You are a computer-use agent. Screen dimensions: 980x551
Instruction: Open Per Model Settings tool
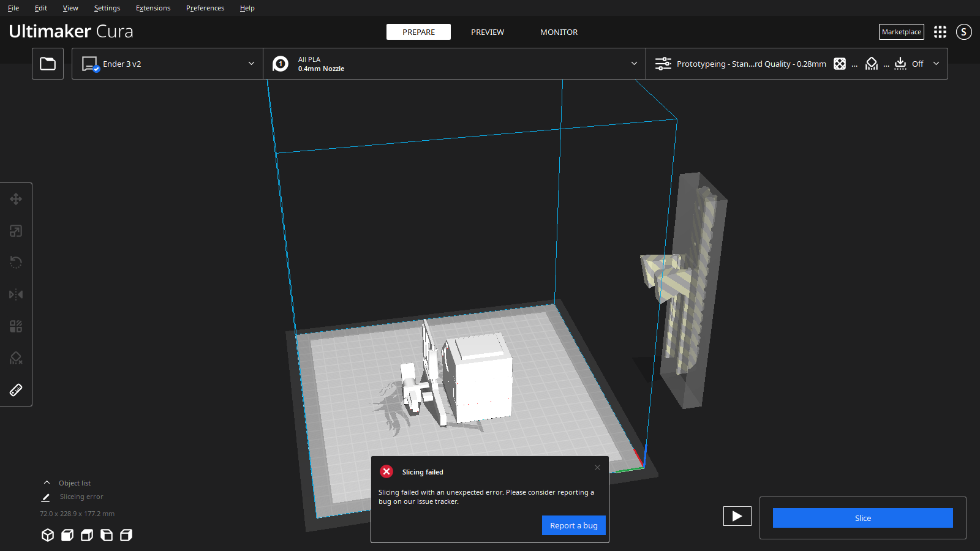coord(16,326)
